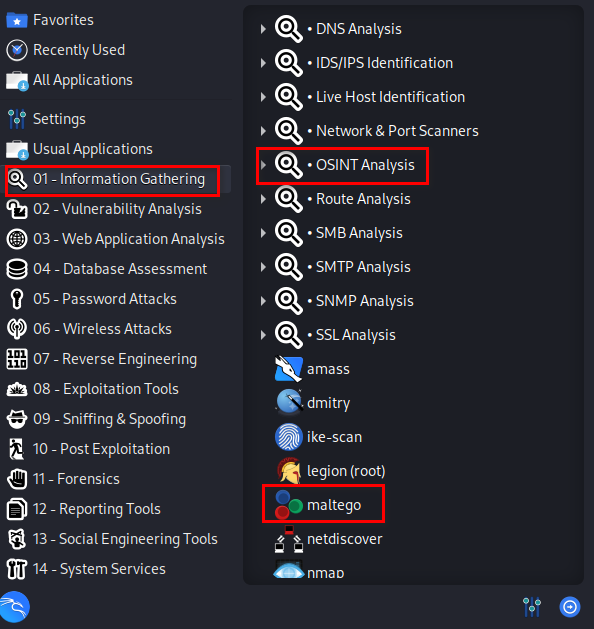Click the 12 - Reporting Tools document icon

tap(17, 509)
